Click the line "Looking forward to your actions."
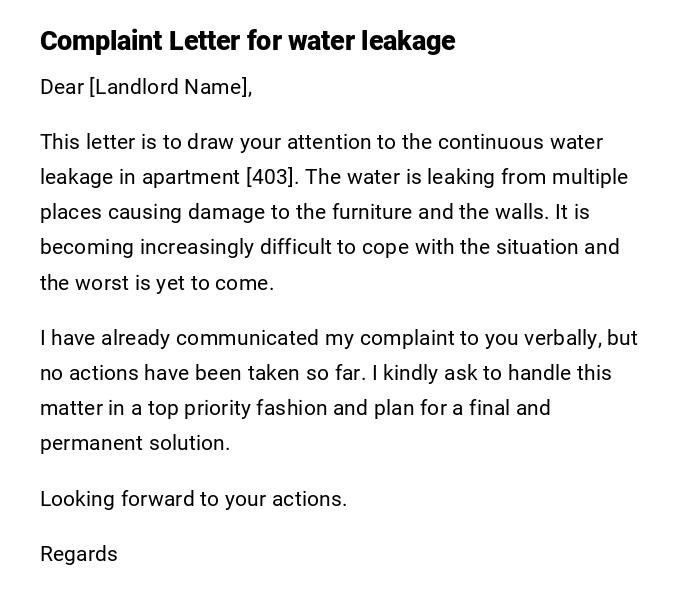The width and height of the screenshot is (700, 616). click(x=193, y=499)
